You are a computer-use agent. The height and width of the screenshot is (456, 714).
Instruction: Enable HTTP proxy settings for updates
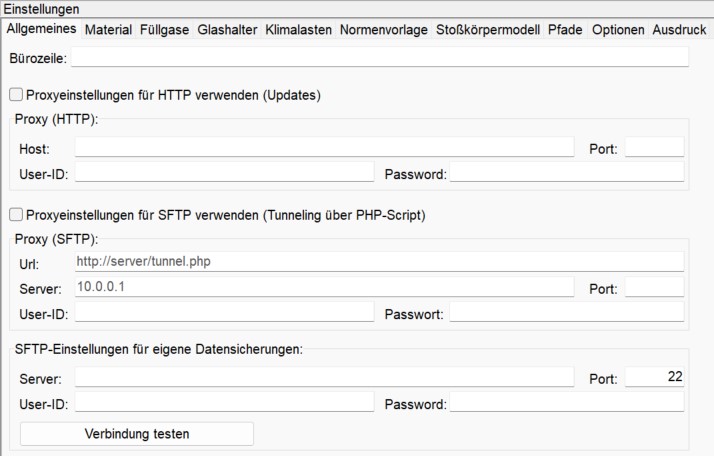point(16,95)
